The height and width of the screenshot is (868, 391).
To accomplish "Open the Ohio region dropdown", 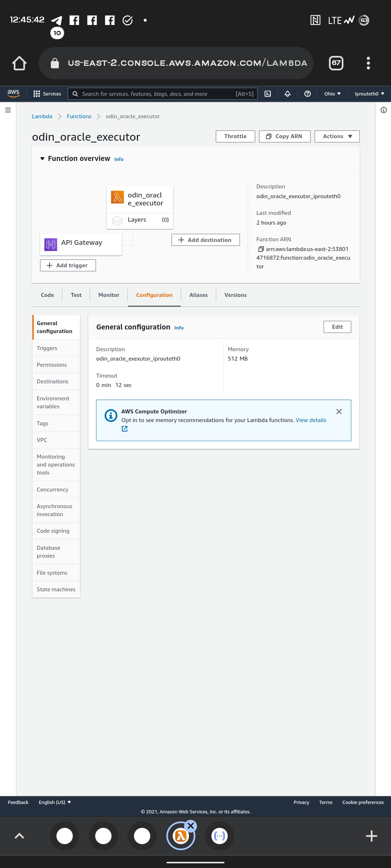I will point(332,94).
